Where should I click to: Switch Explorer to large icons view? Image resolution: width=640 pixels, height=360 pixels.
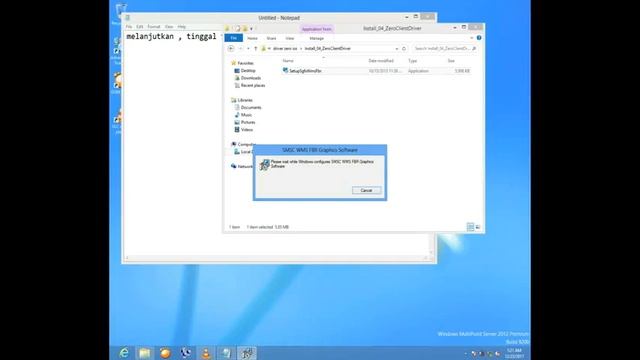(478, 227)
